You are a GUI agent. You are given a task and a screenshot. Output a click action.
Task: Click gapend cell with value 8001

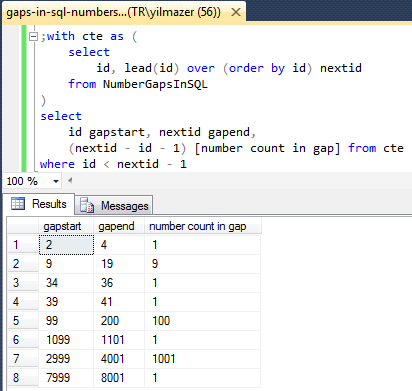pos(119,378)
